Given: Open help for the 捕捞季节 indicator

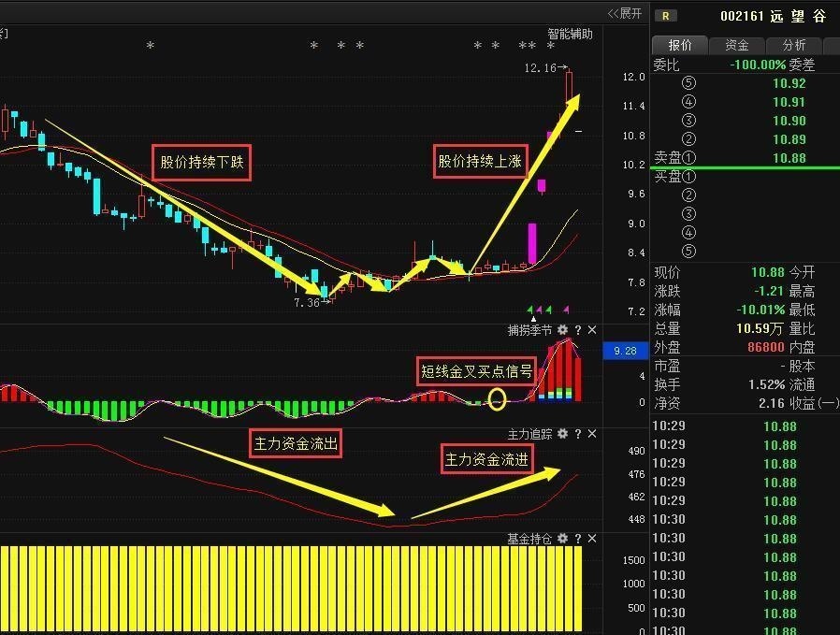Looking at the screenshot, I should pyautogui.click(x=577, y=330).
